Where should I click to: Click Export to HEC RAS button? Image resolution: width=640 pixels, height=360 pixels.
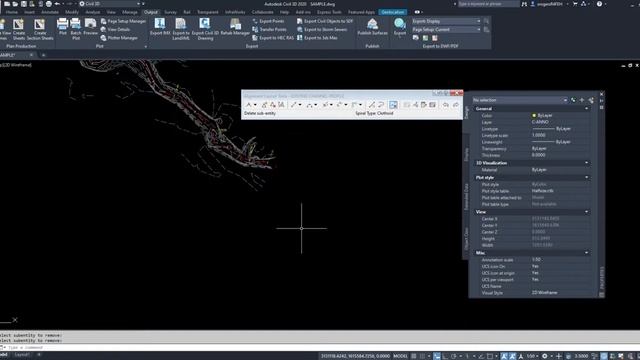point(273,38)
